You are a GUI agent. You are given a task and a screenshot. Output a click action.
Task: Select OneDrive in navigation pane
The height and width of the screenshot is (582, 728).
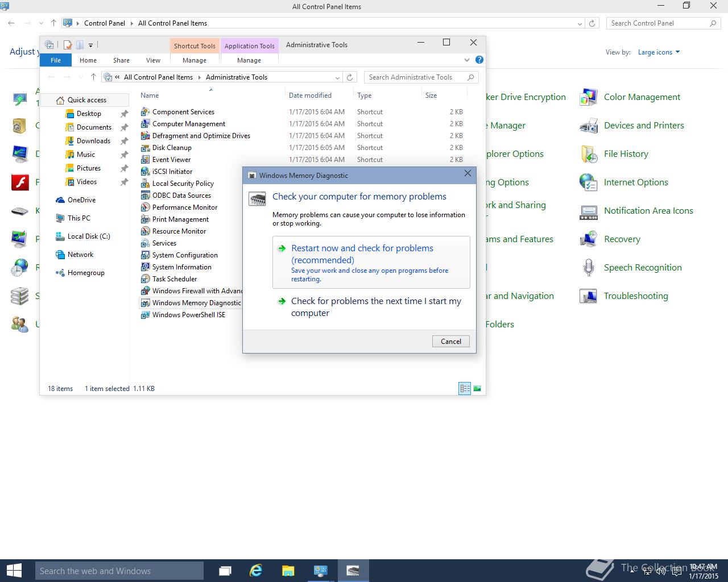click(x=81, y=200)
